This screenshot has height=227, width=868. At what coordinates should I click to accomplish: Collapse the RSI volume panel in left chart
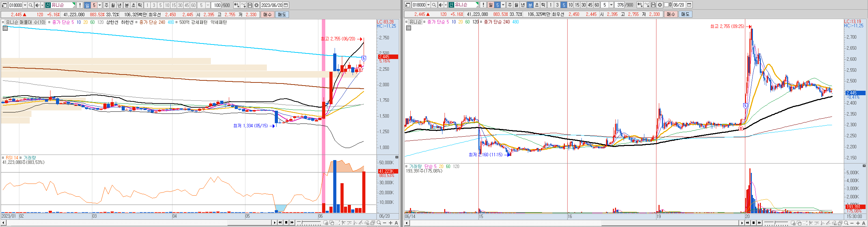[x=397, y=157]
